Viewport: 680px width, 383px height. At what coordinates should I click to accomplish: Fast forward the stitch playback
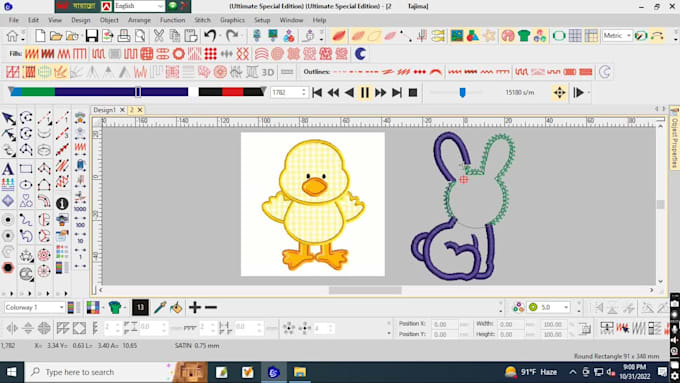click(x=381, y=92)
